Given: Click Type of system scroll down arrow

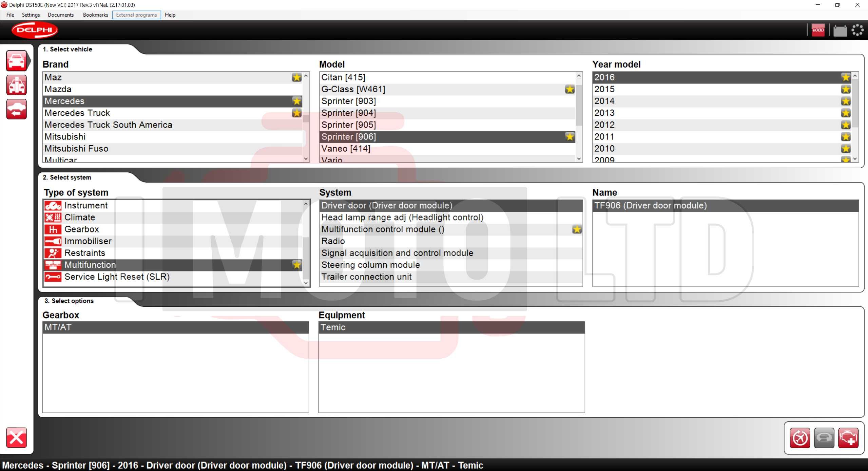Looking at the screenshot, I should coord(306,283).
